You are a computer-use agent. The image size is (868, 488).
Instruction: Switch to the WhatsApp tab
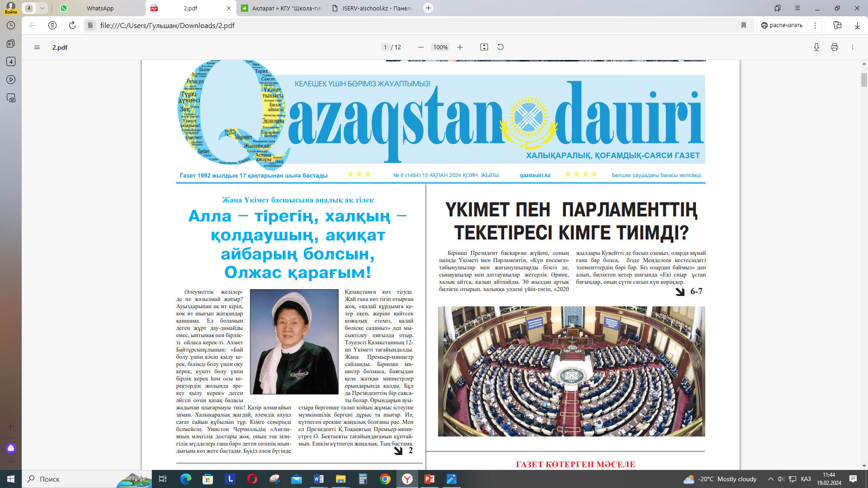point(100,8)
